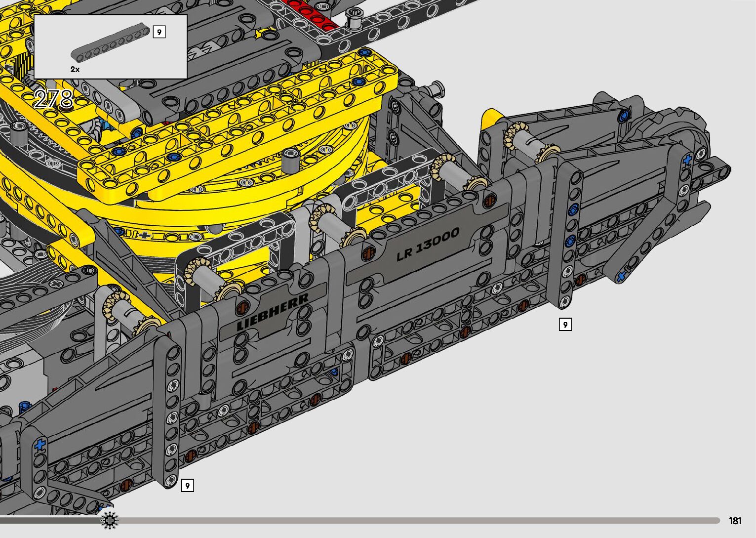756x538 pixels.
Task: Click the 9 label beside the right vertical beam
Action: (x=565, y=324)
